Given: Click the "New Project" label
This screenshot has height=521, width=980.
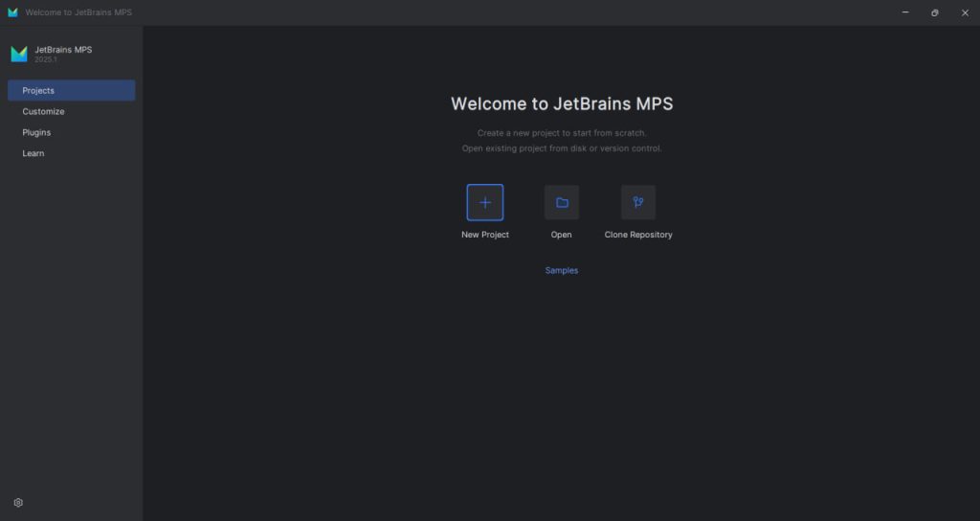Looking at the screenshot, I should 485,235.
